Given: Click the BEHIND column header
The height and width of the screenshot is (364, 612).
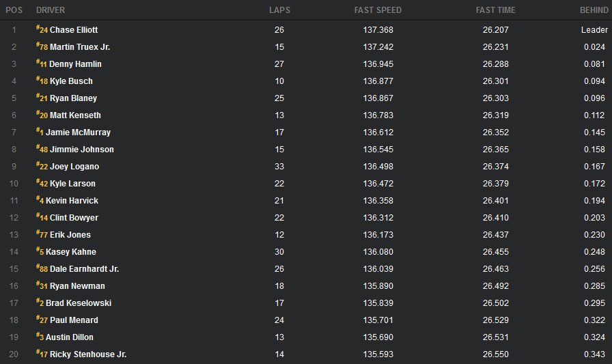Looking at the screenshot, I should click(x=593, y=10).
